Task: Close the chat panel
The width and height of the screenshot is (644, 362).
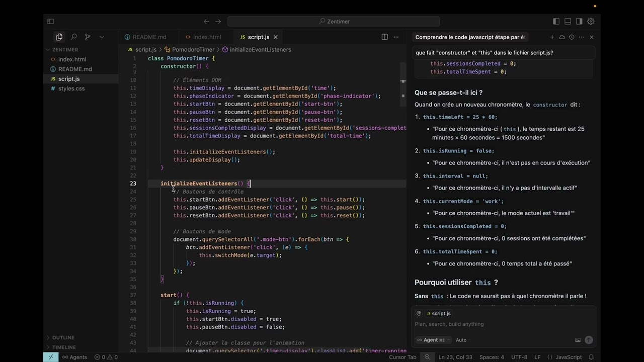Action: 591,37
